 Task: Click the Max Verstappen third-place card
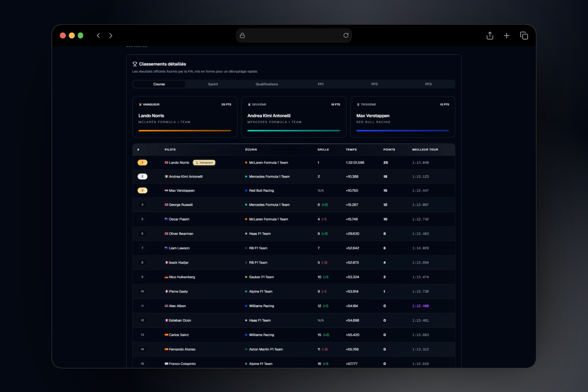coord(403,117)
